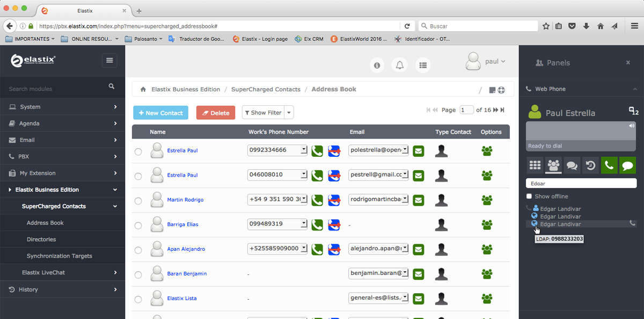Open the Elastix Lista contact link
This screenshot has height=319, width=644.
[182, 299]
